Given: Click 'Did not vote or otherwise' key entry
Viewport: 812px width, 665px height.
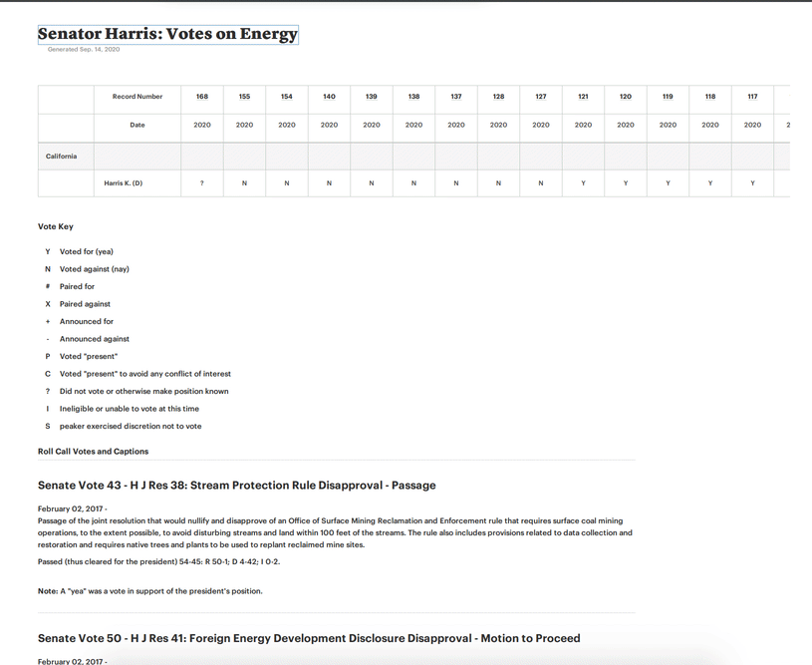Looking at the screenshot, I should pyautogui.click(x=143, y=392).
